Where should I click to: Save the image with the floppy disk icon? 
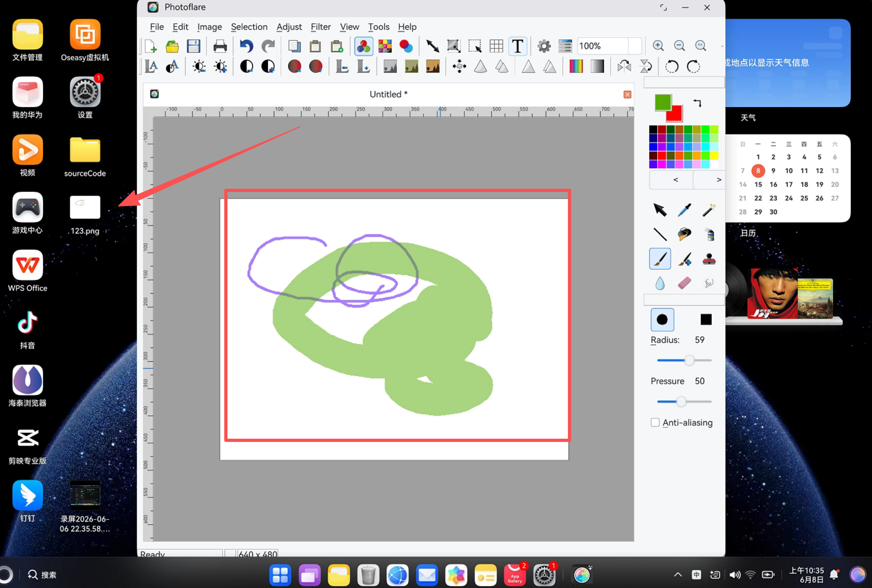pos(194,46)
